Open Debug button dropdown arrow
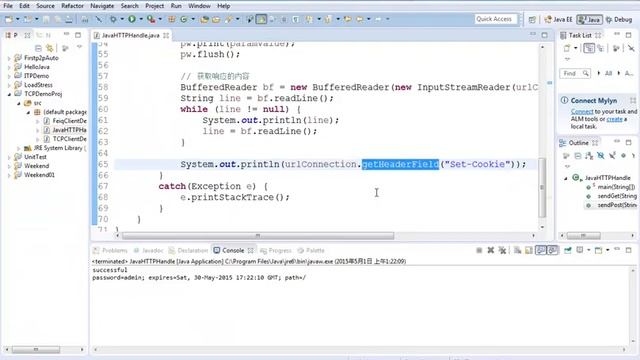 pyautogui.click(x=122, y=19)
